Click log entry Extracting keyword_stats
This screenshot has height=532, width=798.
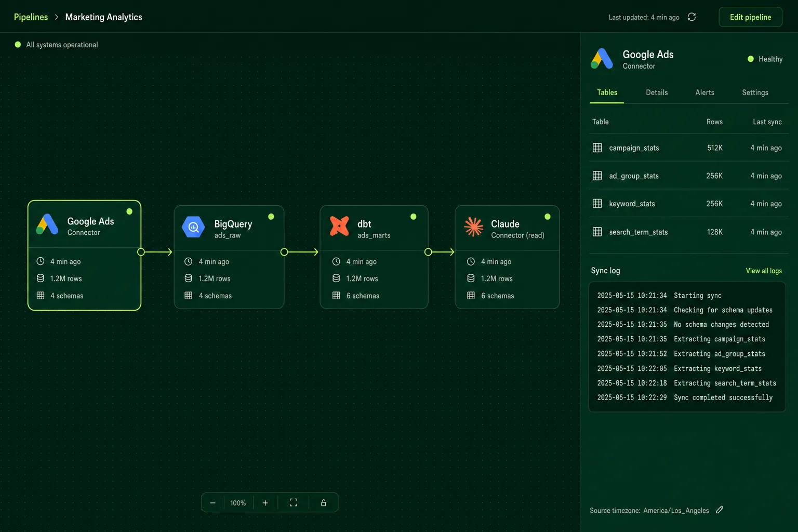717,368
